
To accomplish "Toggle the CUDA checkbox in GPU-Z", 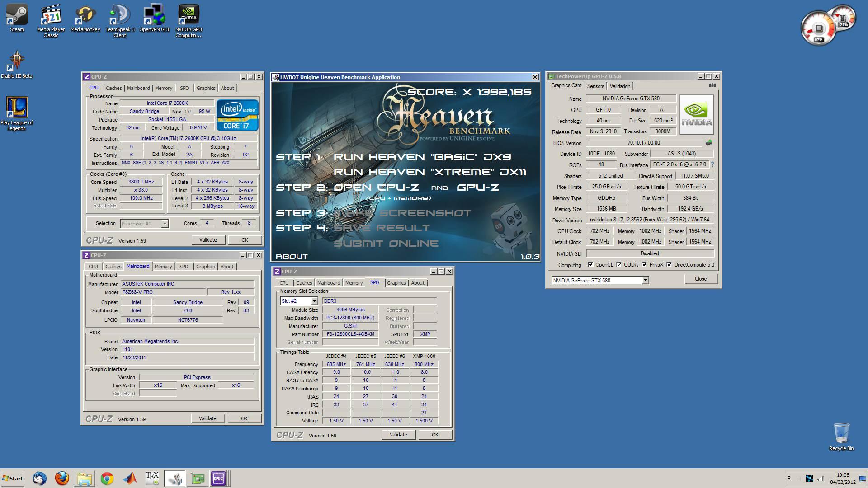I will [619, 265].
